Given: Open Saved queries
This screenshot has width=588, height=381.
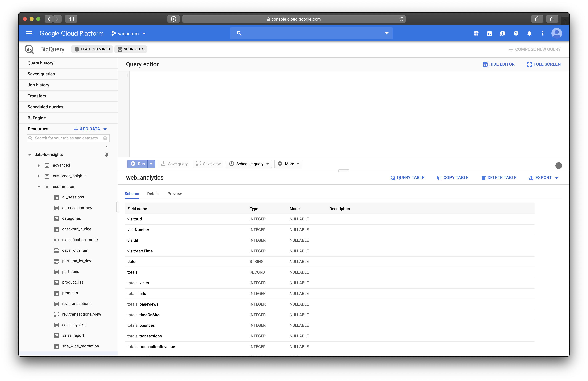Looking at the screenshot, I should coord(68,74).
